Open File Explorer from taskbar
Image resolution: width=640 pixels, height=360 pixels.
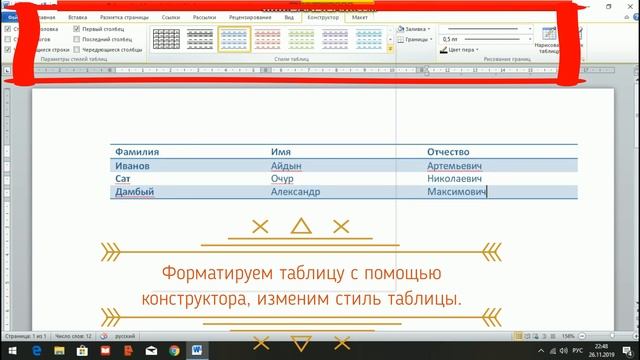(59, 351)
